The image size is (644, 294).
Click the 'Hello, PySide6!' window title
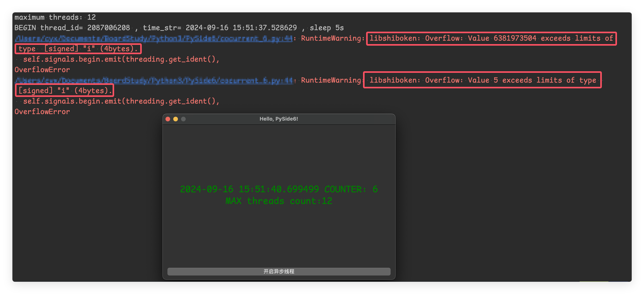coord(279,119)
